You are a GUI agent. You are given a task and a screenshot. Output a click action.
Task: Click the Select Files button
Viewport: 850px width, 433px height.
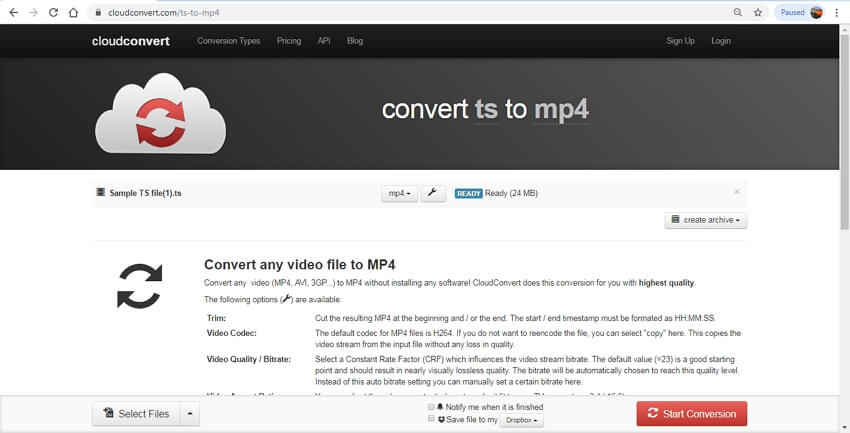(x=137, y=413)
